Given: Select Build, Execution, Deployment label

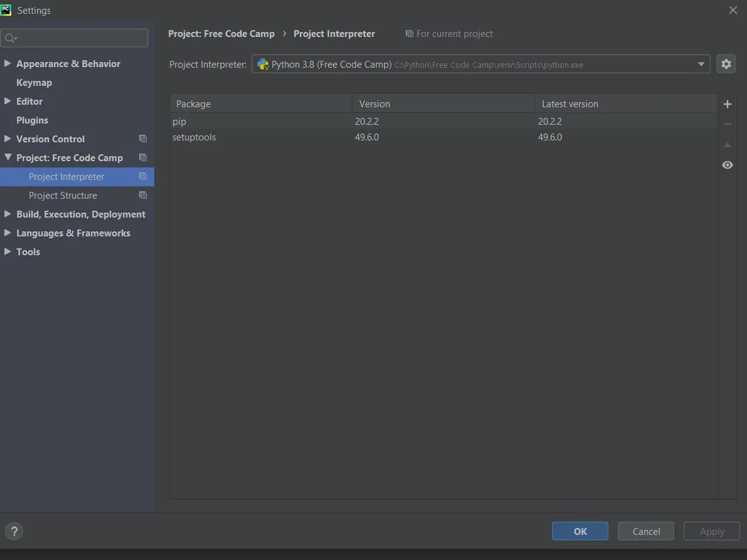Looking at the screenshot, I should (81, 214).
